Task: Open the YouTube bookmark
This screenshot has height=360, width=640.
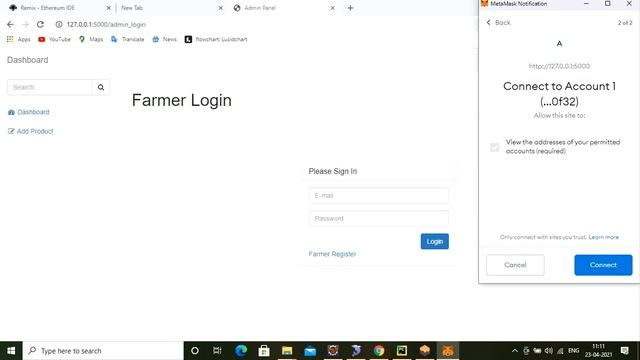Action: pyautogui.click(x=54, y=39)
